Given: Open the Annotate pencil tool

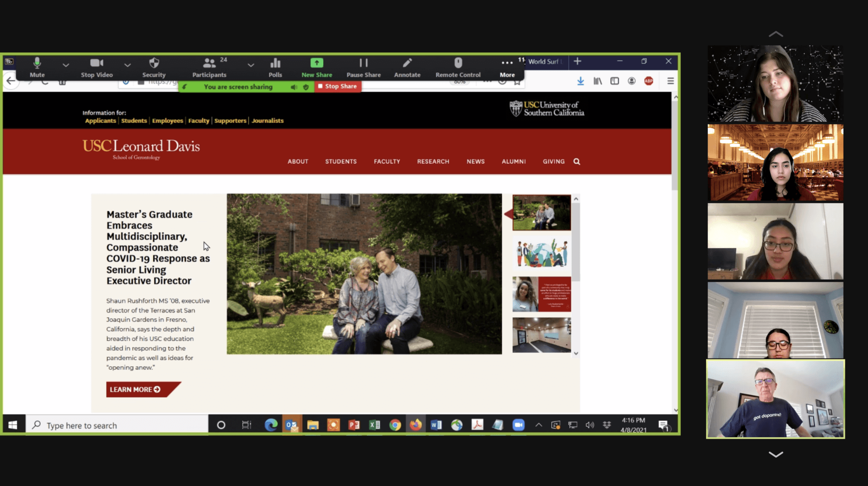Looking at the screenshot, I should (x=407, y=67).
